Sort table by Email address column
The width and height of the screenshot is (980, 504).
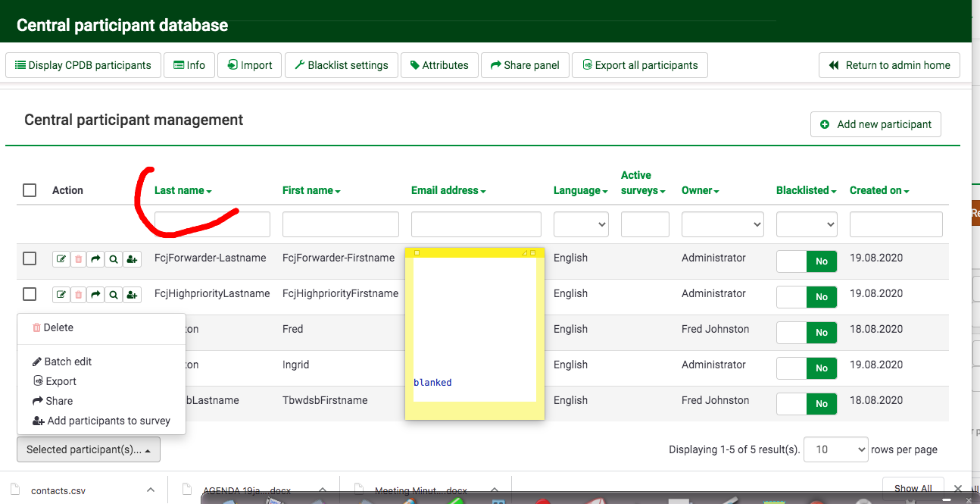(445, 190)
